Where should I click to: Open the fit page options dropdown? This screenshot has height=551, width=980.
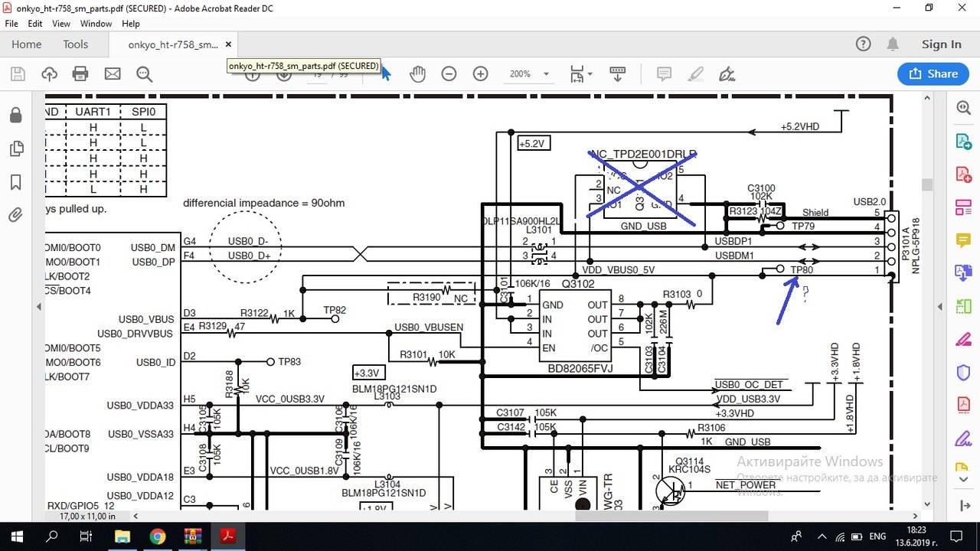(x=582, y=74)
